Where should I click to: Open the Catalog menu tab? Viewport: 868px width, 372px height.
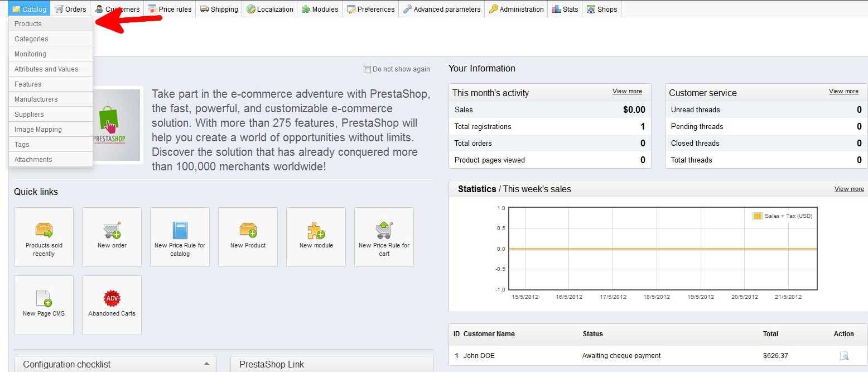click(x=29, y=9)
